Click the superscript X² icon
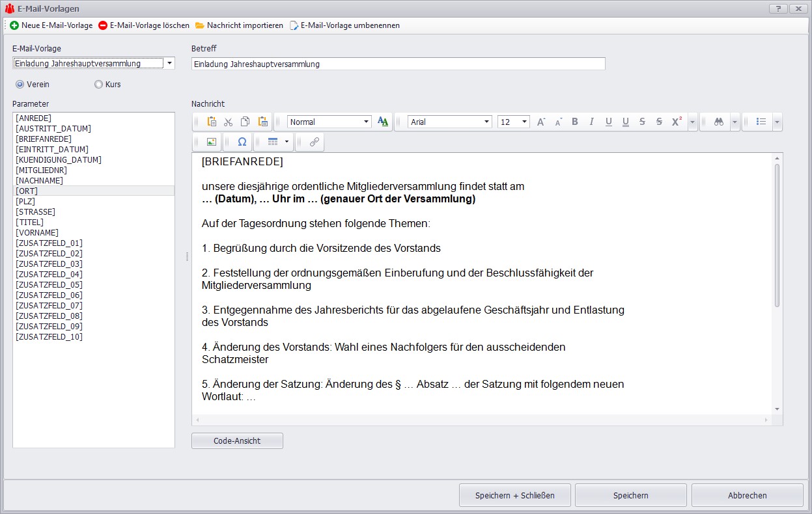Image resolution: width=812 pixels, height=514 pixels. coord(677,122)
